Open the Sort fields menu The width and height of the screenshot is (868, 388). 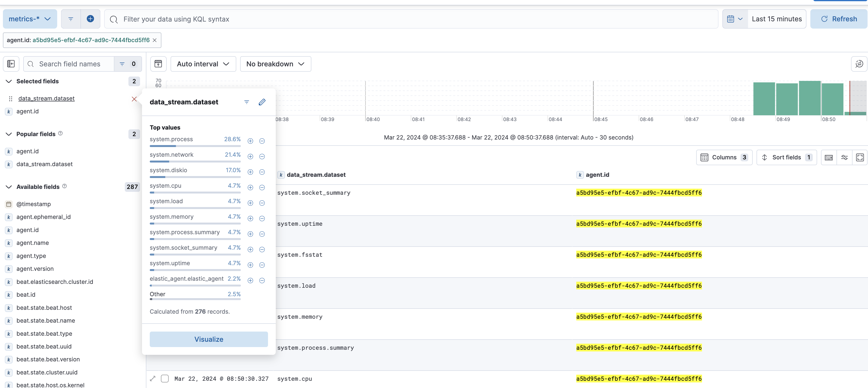786,157
